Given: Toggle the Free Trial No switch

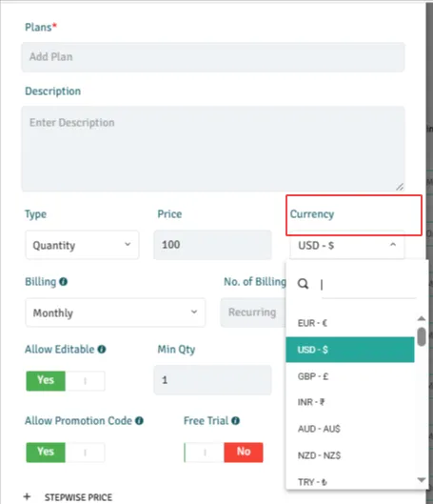Looking at the screenshot, I should pyautogui.click(x=224, y=453).
